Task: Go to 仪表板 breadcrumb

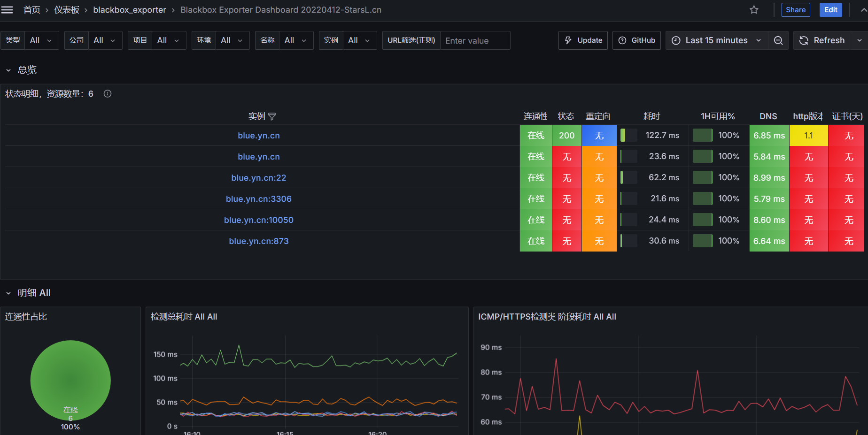Action: tap(67, 10)
